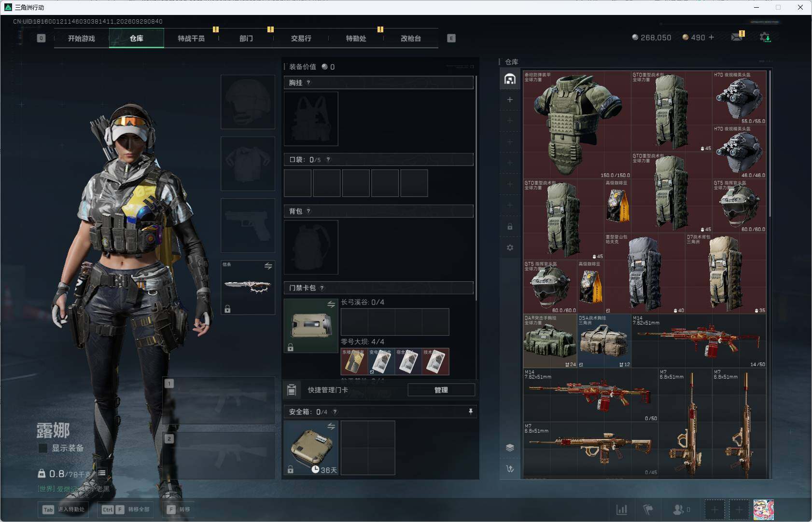Open the 部门 tab

[246, 38]
